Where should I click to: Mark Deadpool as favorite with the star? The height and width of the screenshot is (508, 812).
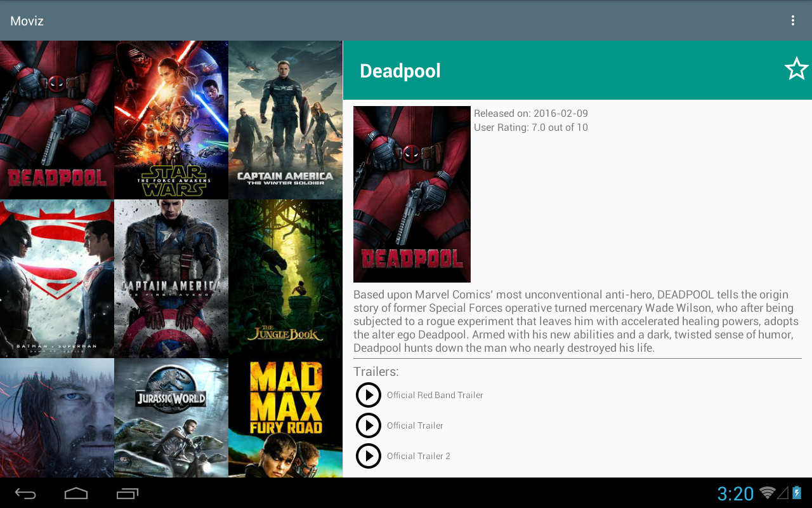(x=796, y=69)
